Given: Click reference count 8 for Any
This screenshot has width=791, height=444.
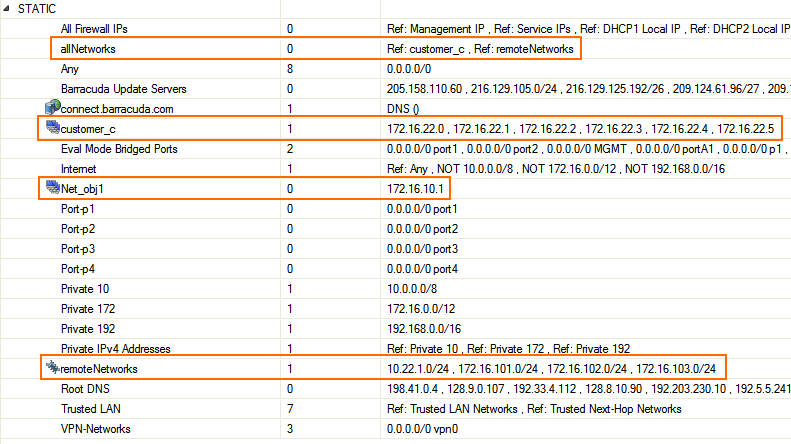Looking at the screenshot, I should coord(290,69).
